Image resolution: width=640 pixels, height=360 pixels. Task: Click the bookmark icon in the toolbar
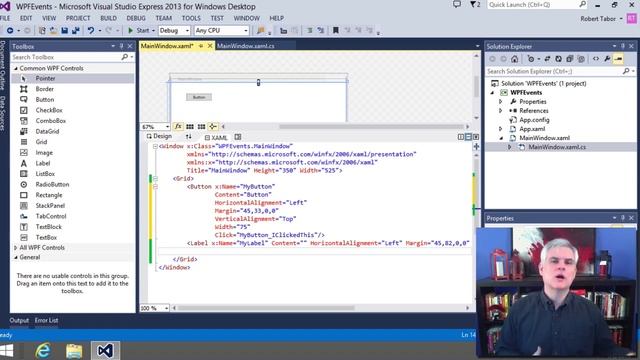click(336, 31)
